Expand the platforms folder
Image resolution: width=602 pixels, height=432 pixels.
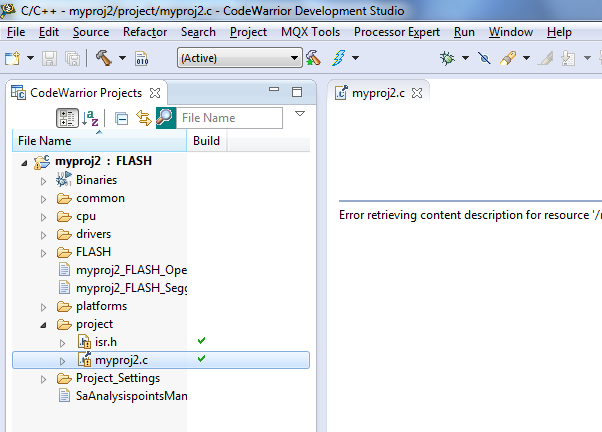pyautogui.click(x=43, y=307)
